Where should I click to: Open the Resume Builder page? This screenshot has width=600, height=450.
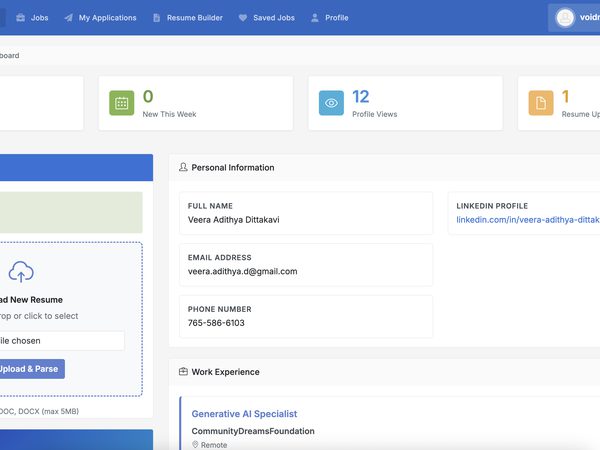188,18
